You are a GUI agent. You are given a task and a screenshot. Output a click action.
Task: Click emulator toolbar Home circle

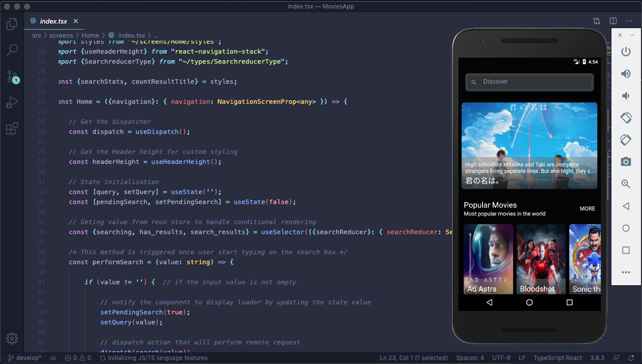[626, 228]
